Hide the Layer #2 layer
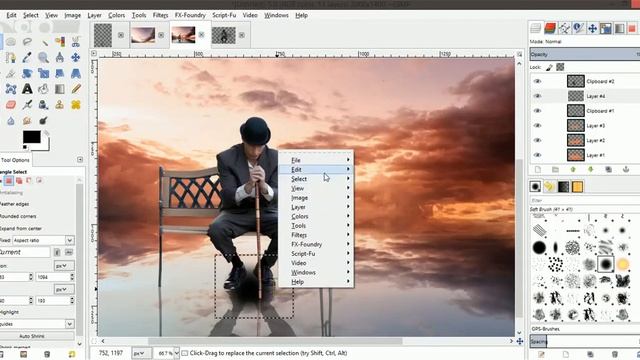 pos(537,140)
